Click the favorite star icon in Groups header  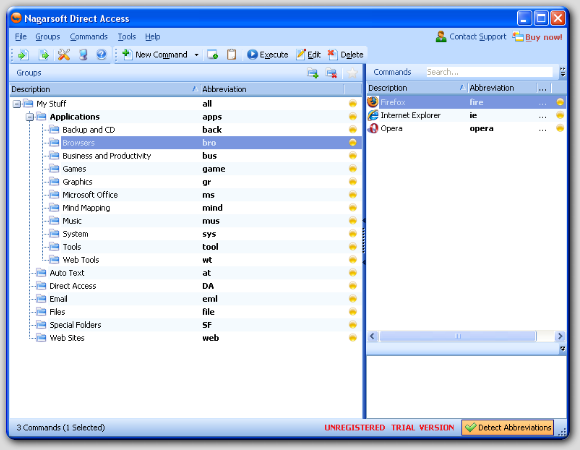click(353, 73)
